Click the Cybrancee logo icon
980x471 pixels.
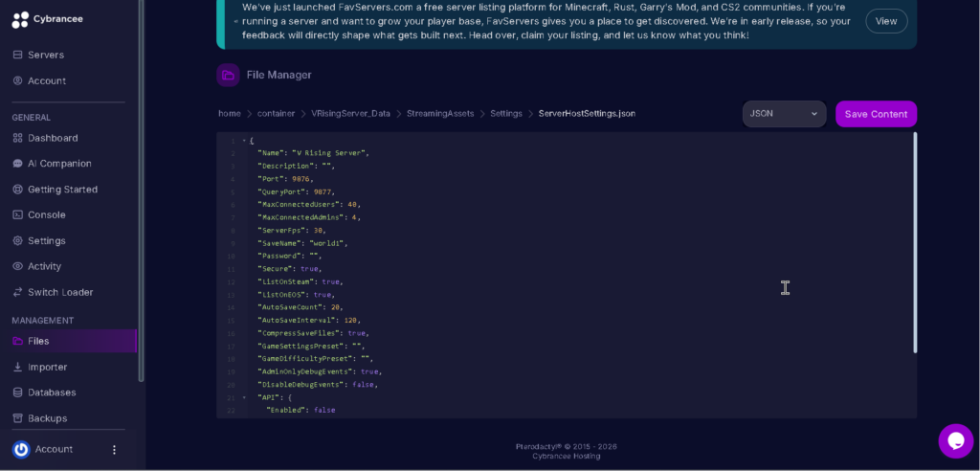(x=20, y=20)
